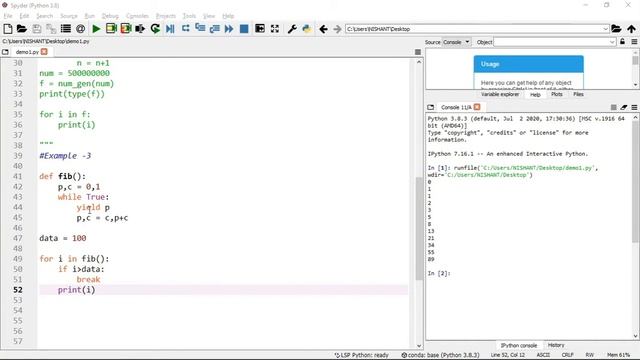This screenshot has height=360, width=640.
Task: Maximize the current pane icon
Action: click(x=260, y=29)
